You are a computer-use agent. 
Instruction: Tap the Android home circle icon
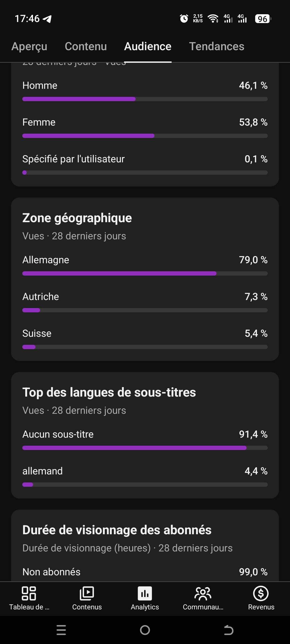coord(145,630)
